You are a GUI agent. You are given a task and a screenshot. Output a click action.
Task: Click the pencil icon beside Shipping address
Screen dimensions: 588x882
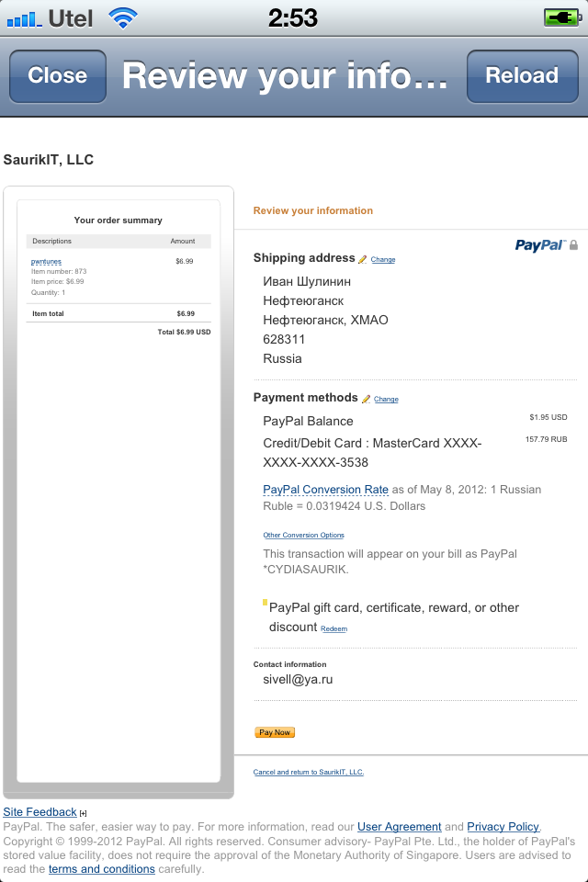point(363,259)
